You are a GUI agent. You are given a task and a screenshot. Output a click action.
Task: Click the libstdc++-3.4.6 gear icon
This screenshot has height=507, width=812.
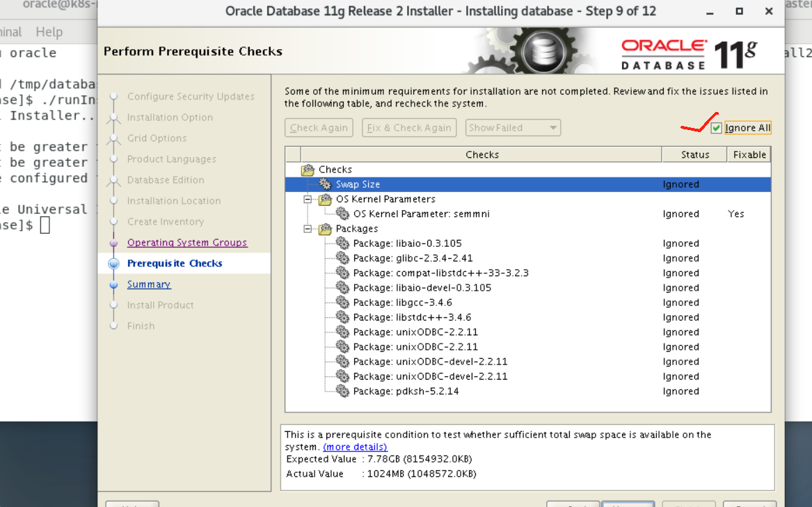[x=342, y=317]
